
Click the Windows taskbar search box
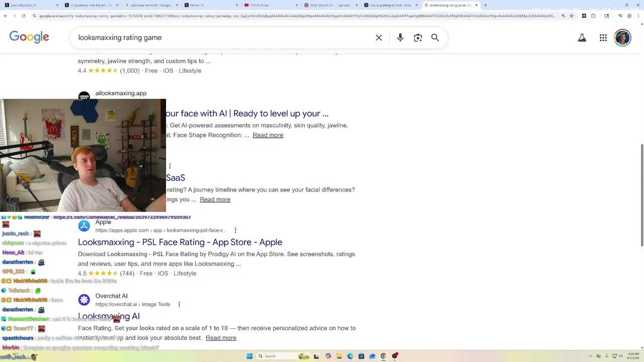point(283,356)
